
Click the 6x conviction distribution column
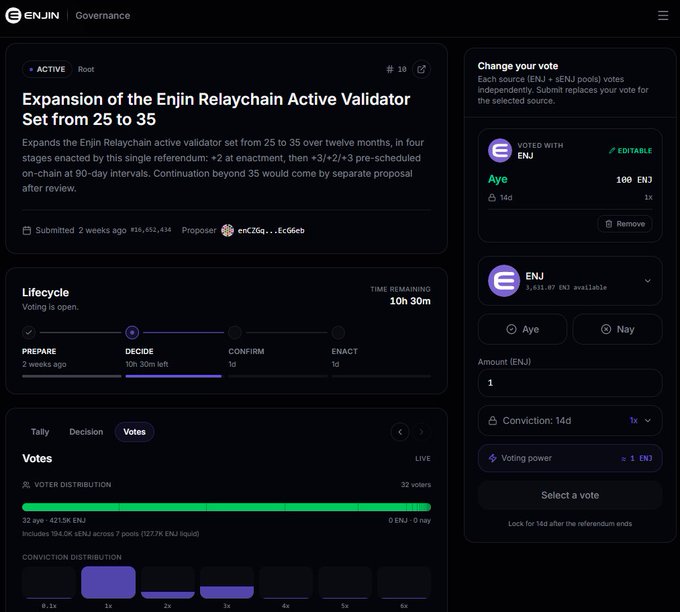[x=404, y=582]
